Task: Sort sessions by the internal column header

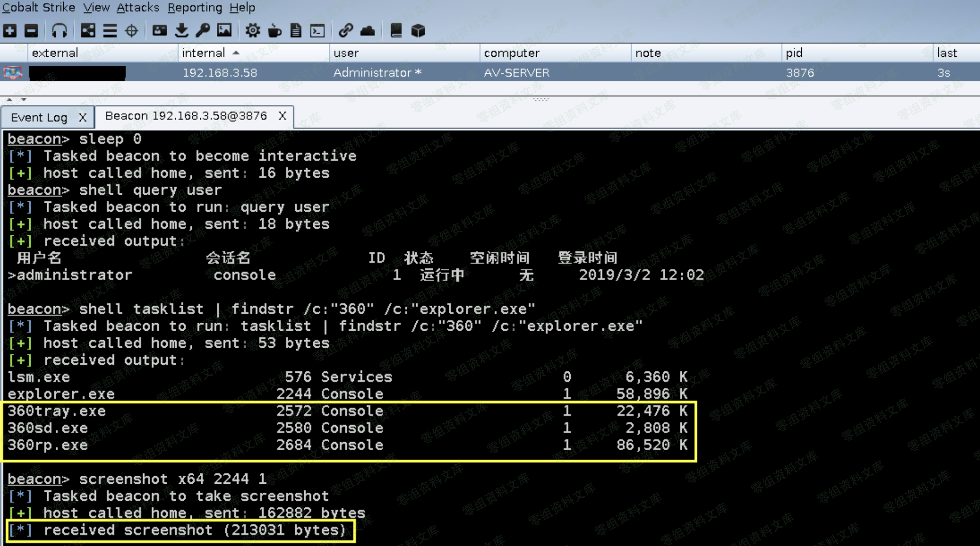Action: click(203, 53)
